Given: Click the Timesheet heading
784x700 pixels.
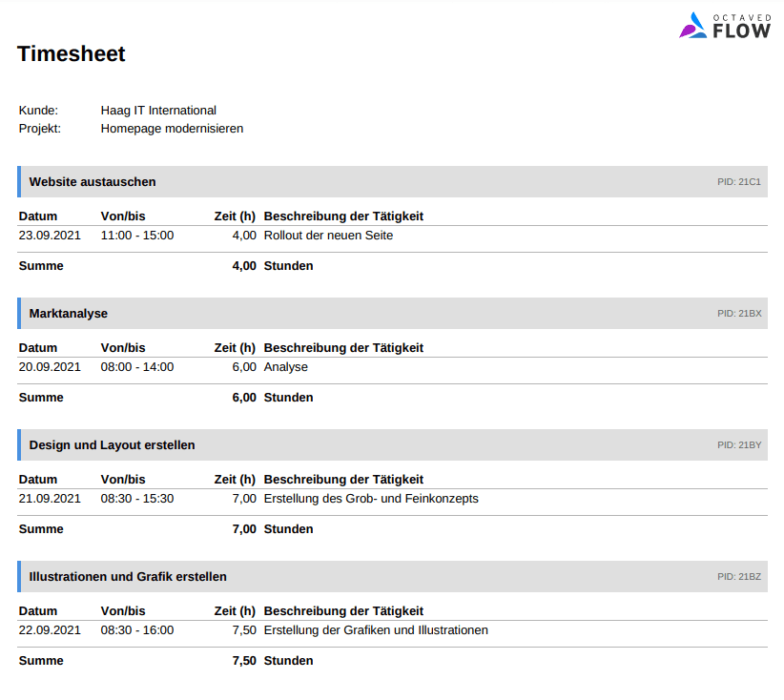Looking at the screenshot, I should click(x=72, y=54).
